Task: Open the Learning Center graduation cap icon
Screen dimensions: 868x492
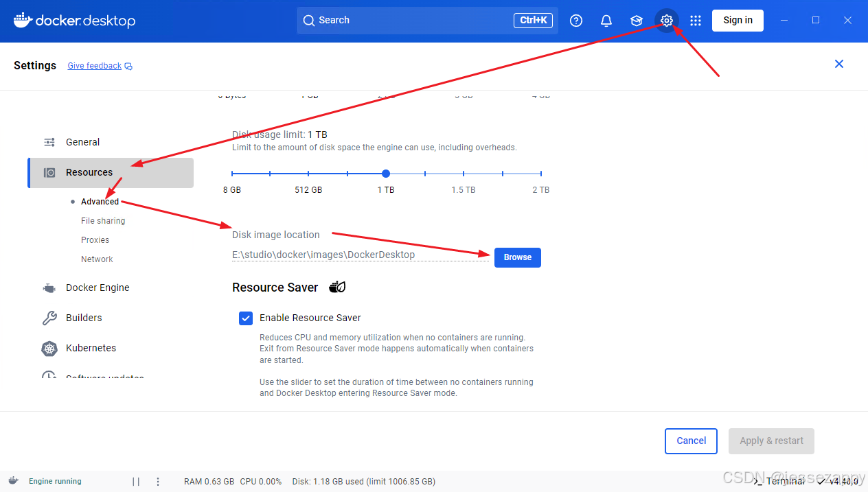Action: pyautogui.click(x=637, y=21)
